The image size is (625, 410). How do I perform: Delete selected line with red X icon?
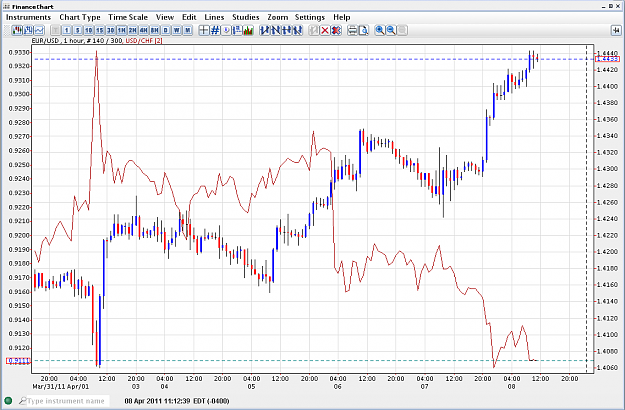point(325,30)
